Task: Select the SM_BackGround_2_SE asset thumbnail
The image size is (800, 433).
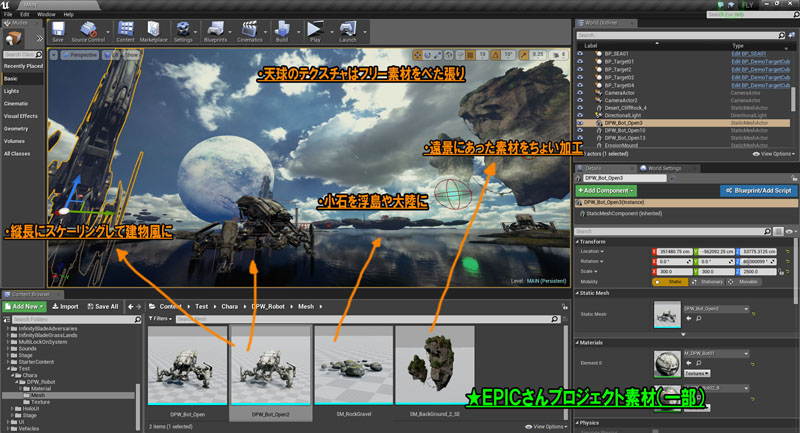Action: point(435,366)
